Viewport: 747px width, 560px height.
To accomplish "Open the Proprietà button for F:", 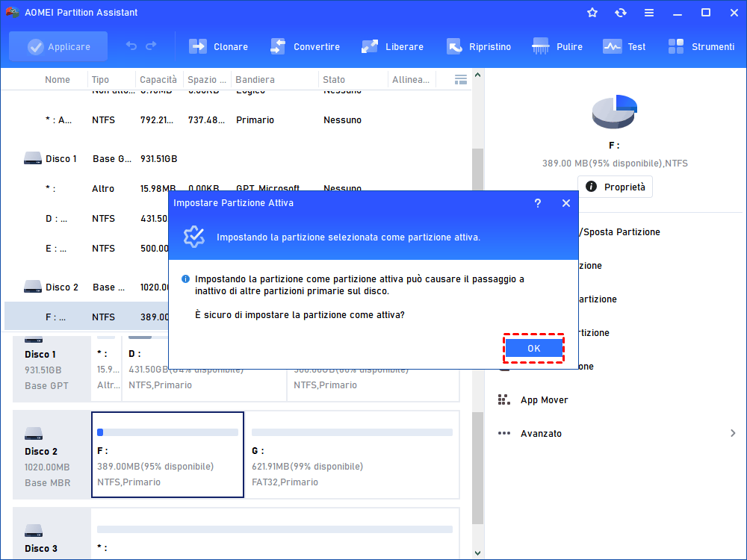I will pos(615,187).
